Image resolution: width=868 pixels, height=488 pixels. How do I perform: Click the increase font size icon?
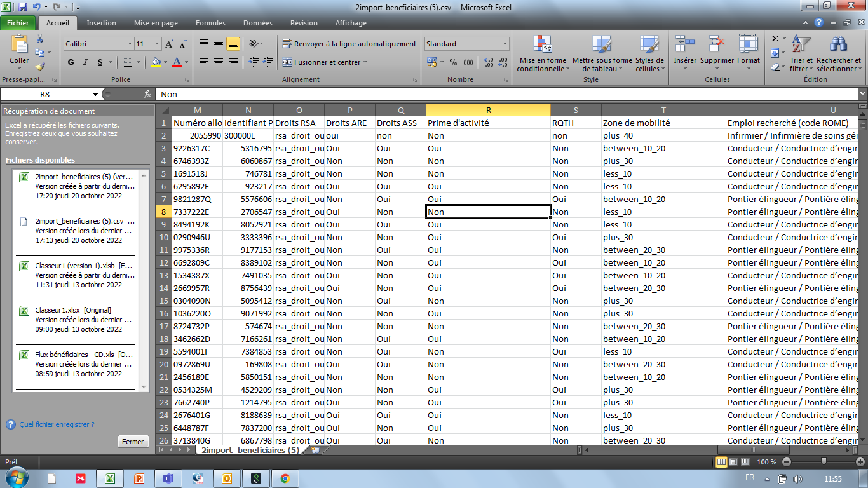tap(170, 44)
